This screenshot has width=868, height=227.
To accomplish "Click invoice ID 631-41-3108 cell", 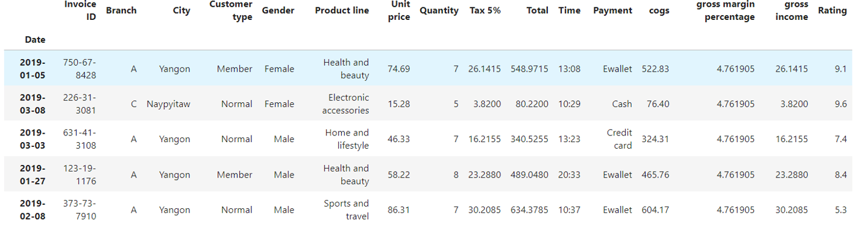I will click(x=80, y=139).
